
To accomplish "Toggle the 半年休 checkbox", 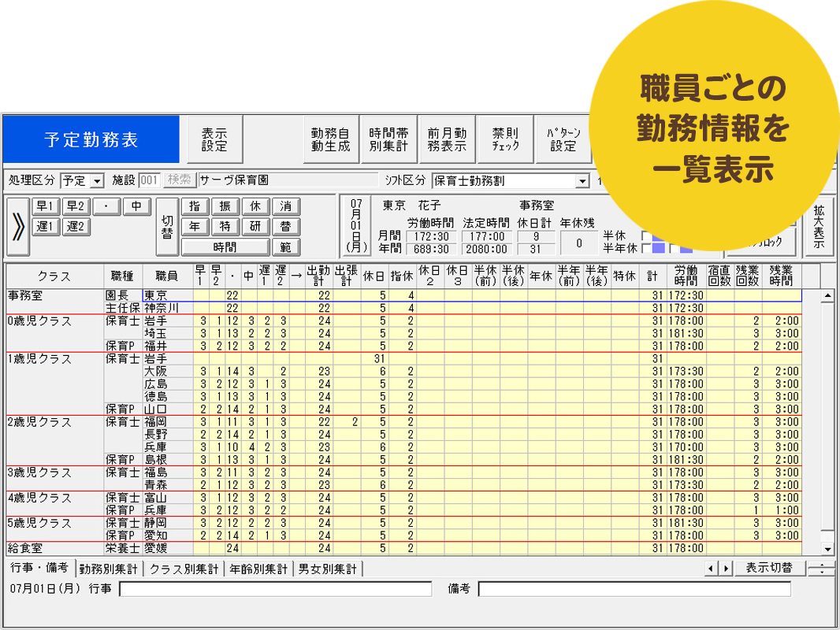I will [646, 249].
